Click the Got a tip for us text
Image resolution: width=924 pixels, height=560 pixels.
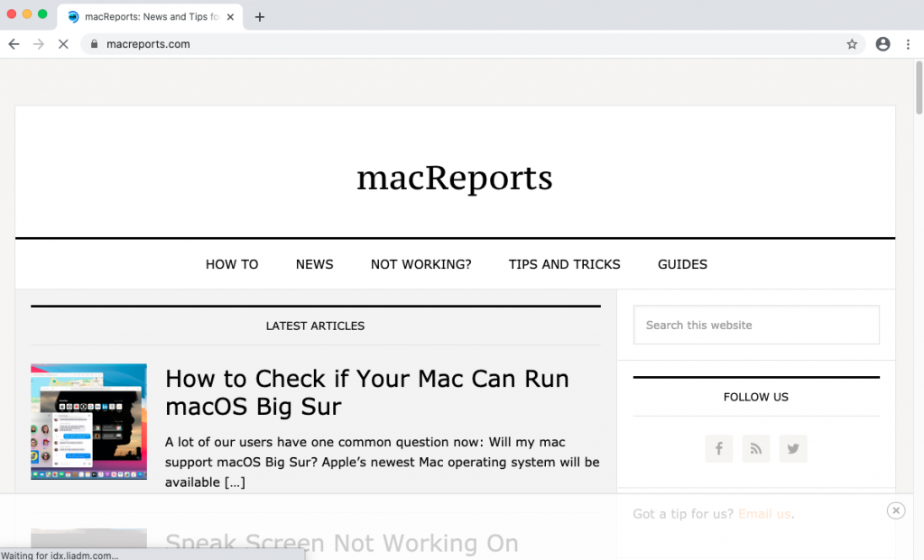(x=683, y=514)
